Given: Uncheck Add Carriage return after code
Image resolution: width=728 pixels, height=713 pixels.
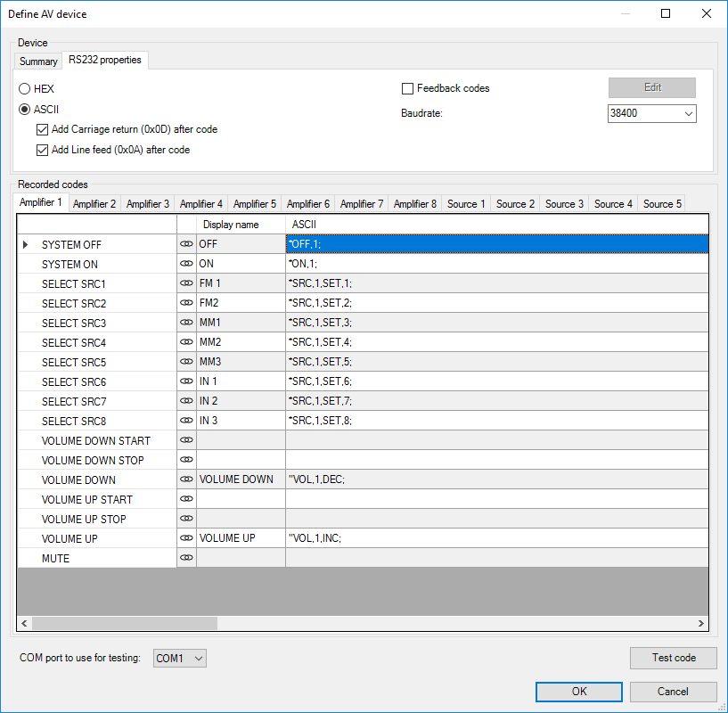Looking at the screenshot, I should click(43, 129).
